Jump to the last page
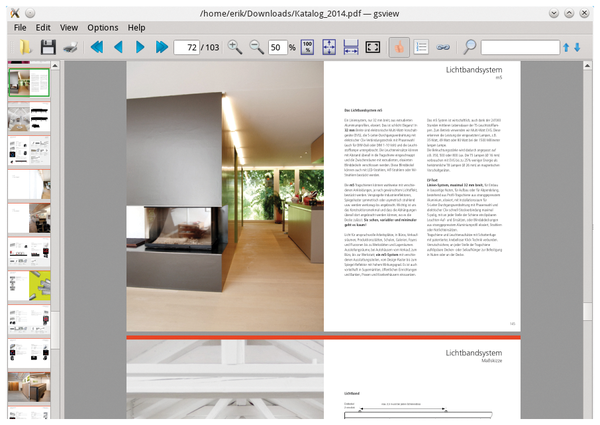 (162, 47)
